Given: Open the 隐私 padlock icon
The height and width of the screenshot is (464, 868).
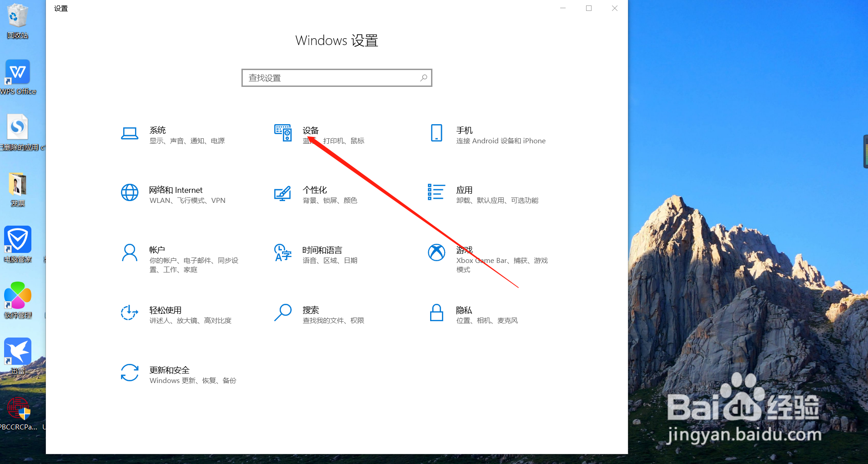Looking at the screenshot, I should pos(437,313).
